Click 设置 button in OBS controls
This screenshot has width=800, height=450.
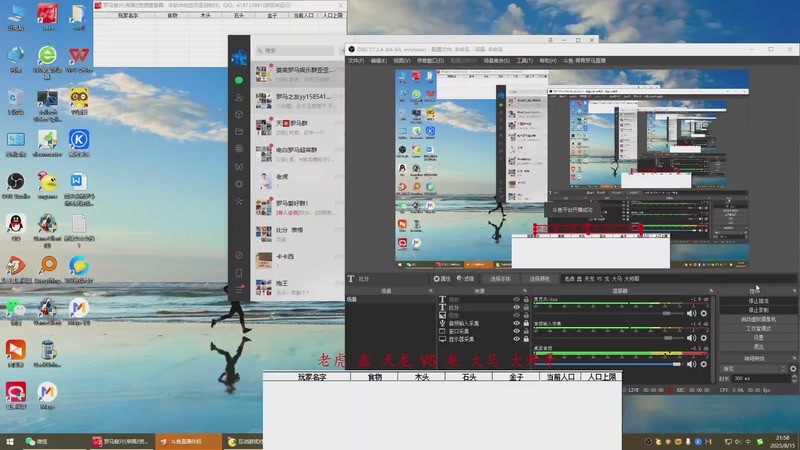point(758,337)
